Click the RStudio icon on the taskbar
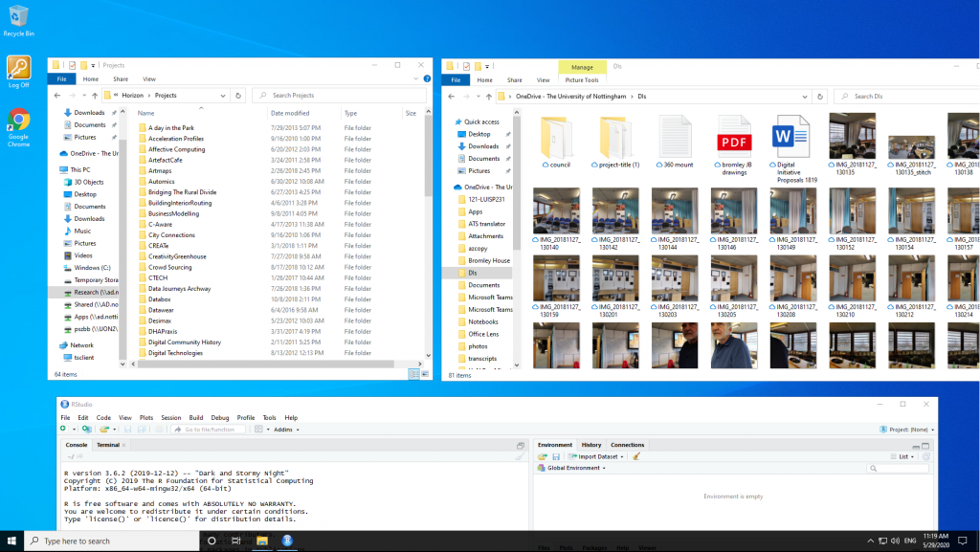Screen dimensions: 980x552 tap(287, 541)
